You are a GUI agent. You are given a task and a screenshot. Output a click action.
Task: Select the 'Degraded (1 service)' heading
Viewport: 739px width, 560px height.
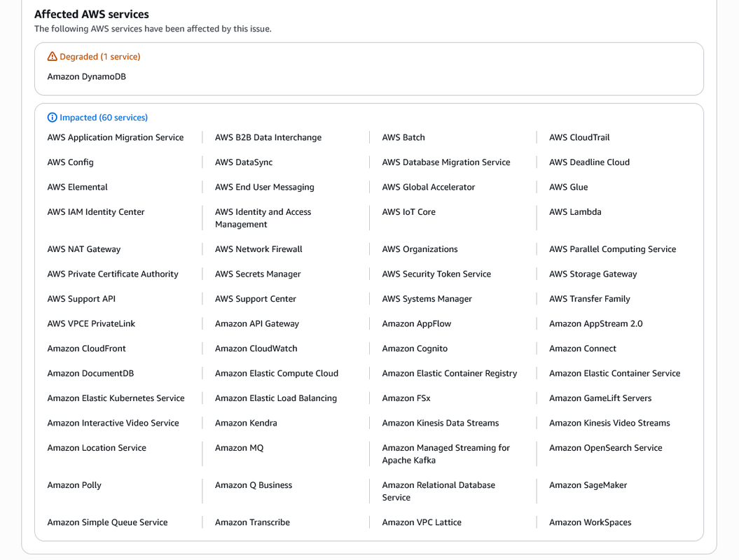click(x=100, y=57)
